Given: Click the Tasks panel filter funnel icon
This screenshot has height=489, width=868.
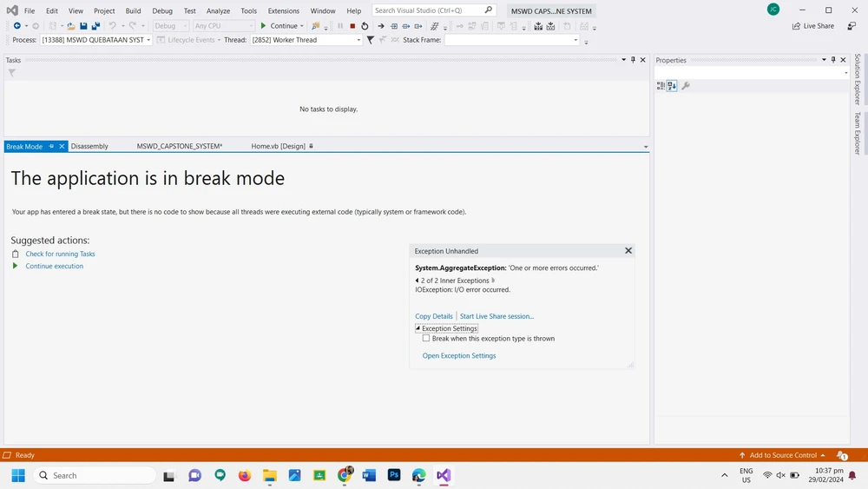Looking at the screenshot, I should click(12, 73).
